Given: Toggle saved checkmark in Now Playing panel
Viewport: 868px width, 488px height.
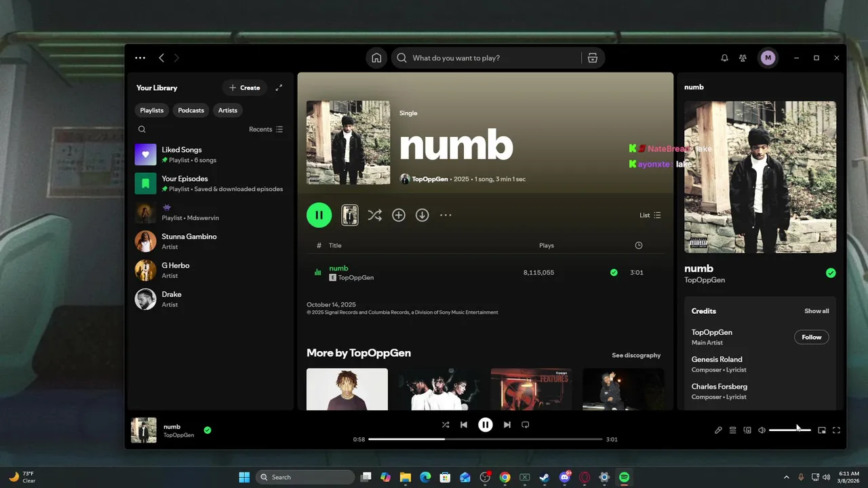Looking at the screenshot, I should tap(831, 273).
